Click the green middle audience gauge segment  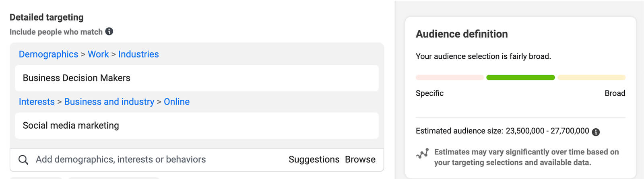520,77
